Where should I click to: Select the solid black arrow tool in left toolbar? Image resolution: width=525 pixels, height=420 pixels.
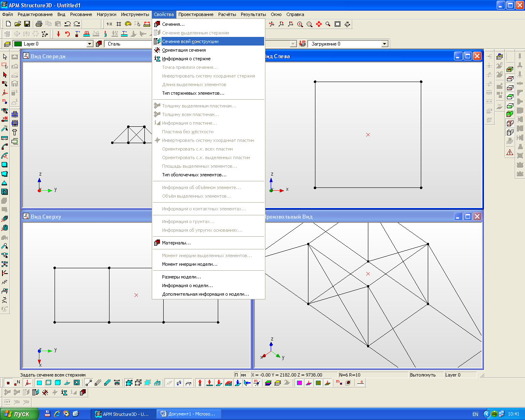[5, 75]
